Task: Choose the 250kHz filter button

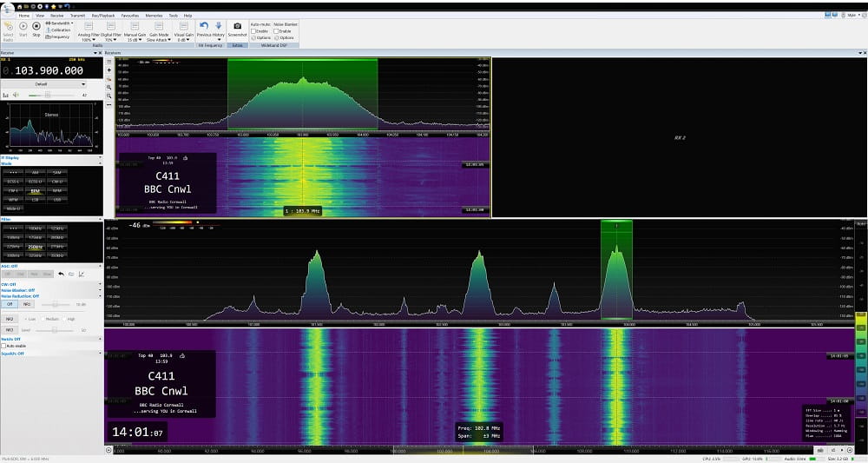Action: tap(35, 247)
